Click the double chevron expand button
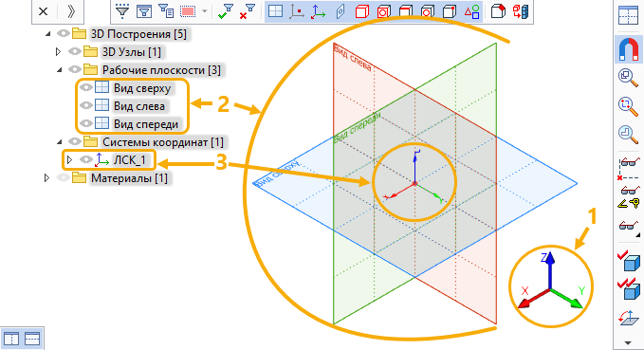 click(71, 11)
